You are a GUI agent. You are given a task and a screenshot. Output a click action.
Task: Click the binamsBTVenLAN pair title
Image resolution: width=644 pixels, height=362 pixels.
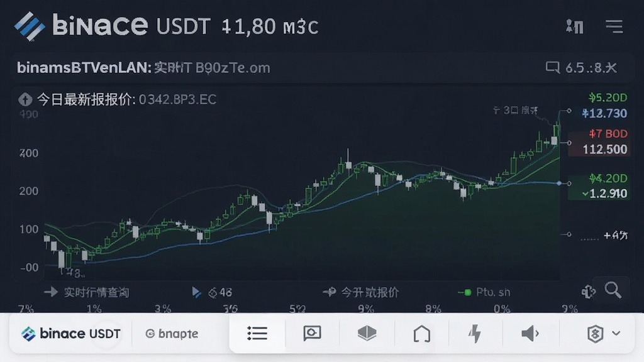tap(84, 68)
